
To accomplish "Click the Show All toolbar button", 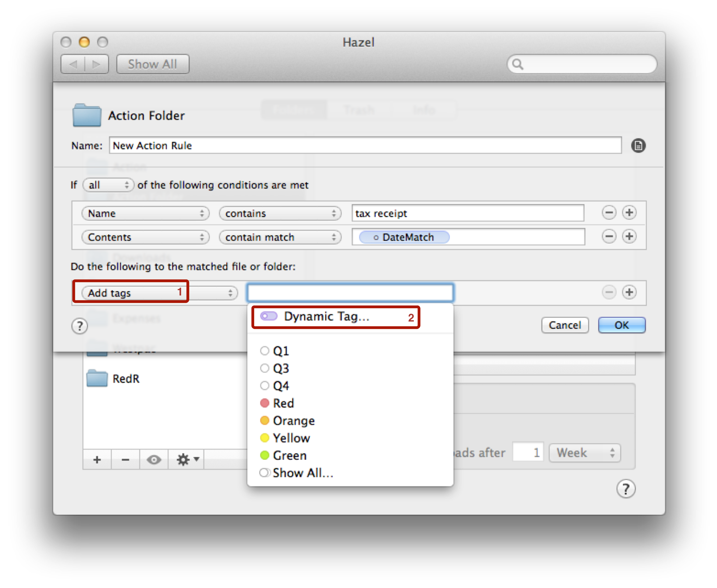I will 153,64.
